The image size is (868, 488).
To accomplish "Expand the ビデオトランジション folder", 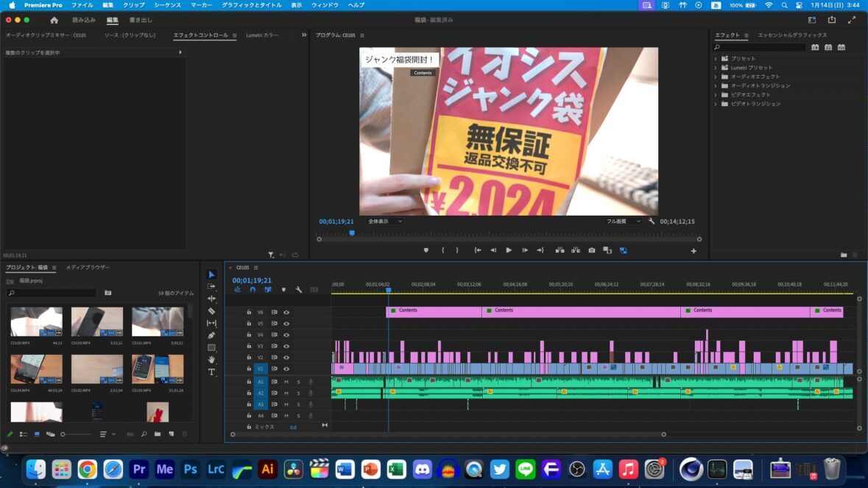I will [x=715, y=104].
